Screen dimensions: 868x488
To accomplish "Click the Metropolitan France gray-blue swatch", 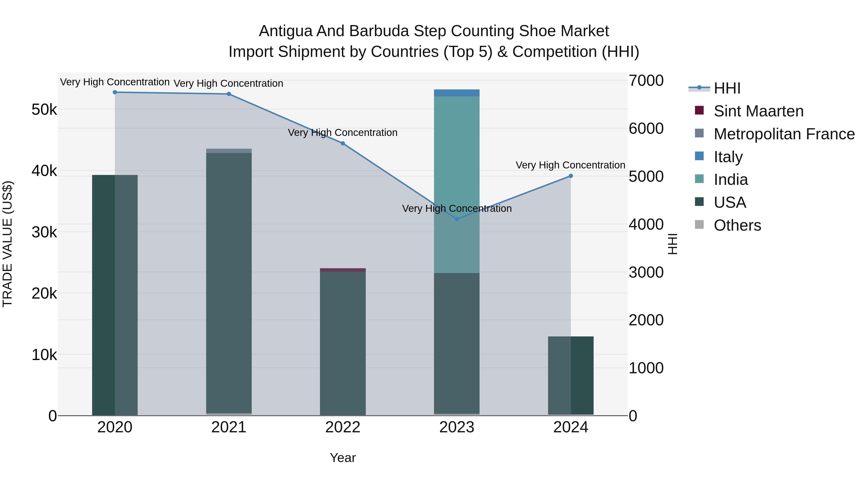I will click(x=699, y=133).
